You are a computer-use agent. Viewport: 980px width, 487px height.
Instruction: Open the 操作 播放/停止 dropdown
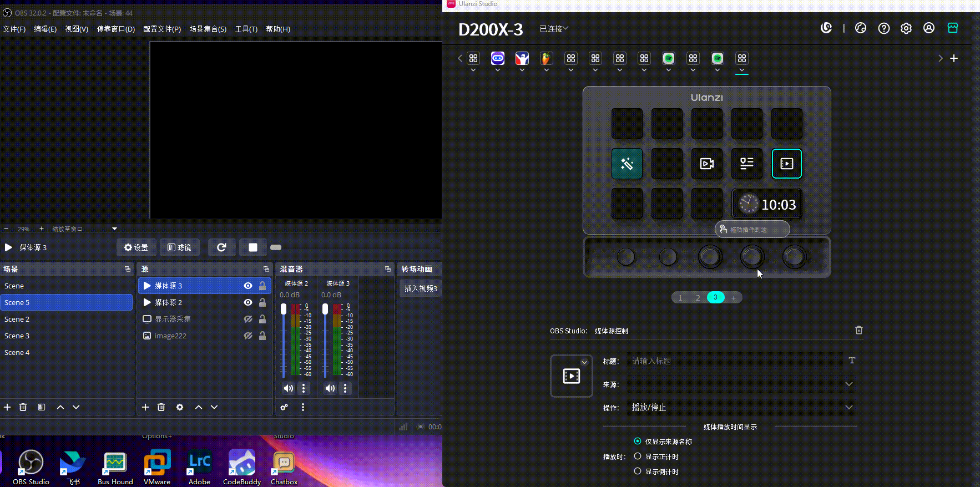[742, 407]
